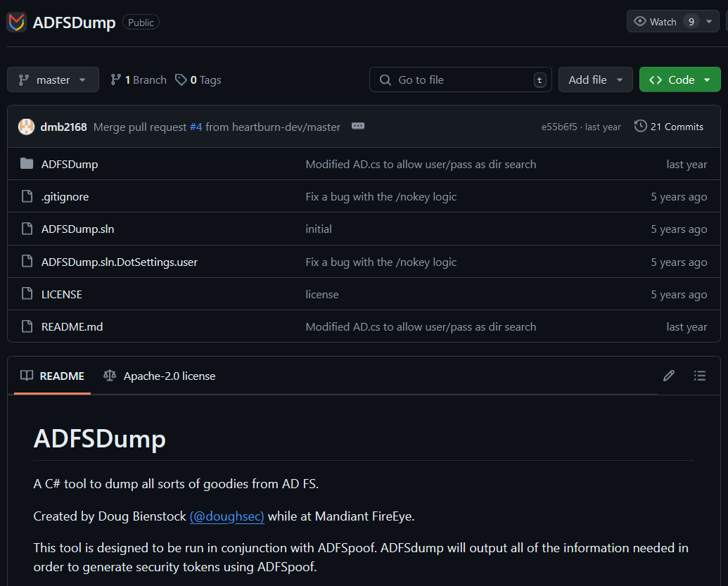Screen dimensions: 728x586
Task: Switch to the Apache-2.0 license tab
Action: (159, 376)
